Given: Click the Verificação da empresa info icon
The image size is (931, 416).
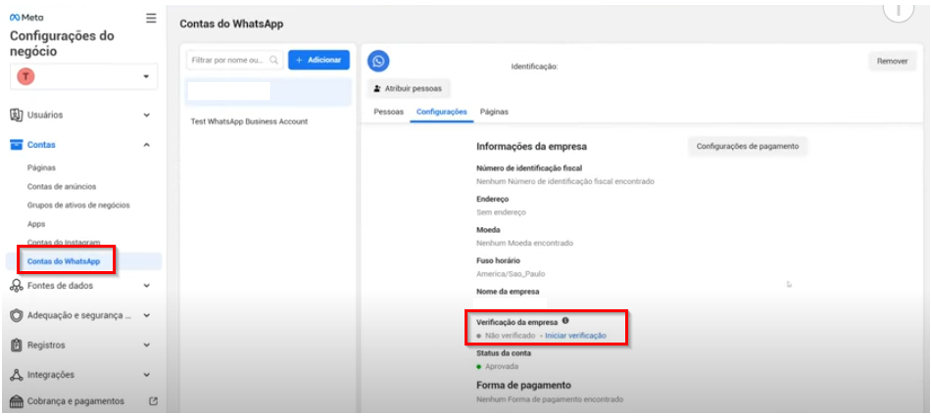Looking at the screenshot, I should tap(565, 321).
